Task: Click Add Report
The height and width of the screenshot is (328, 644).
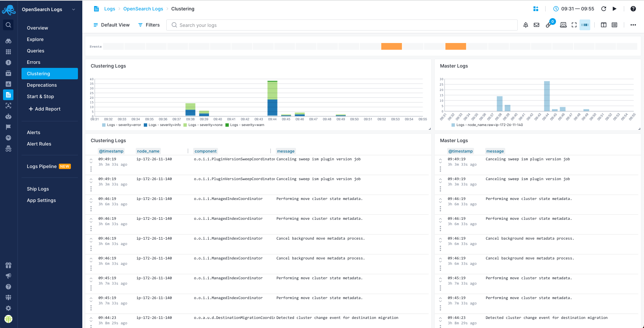Action: pos(44,109)
